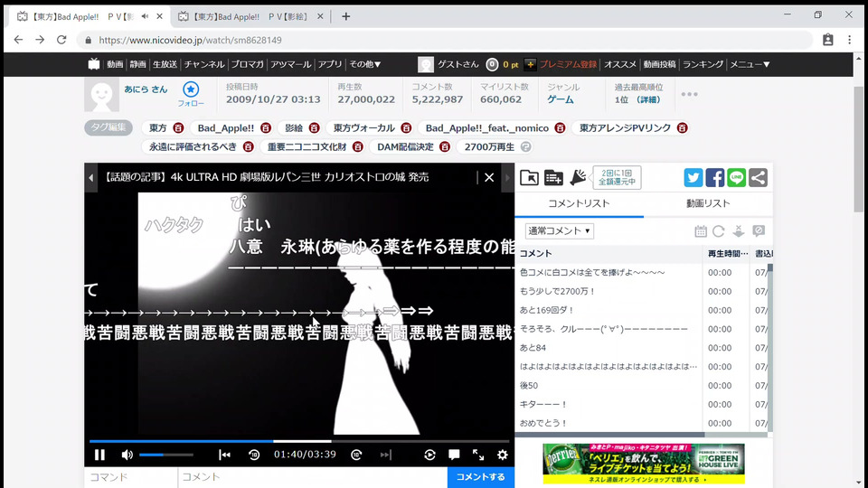The width and height of the screenshot is (868, 488).
Task: Open the 東方 tag
Action: point(157,127)
